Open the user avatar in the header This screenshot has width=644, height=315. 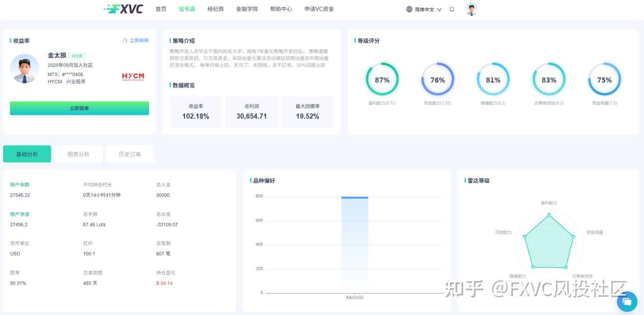click(x=472, y=9)
